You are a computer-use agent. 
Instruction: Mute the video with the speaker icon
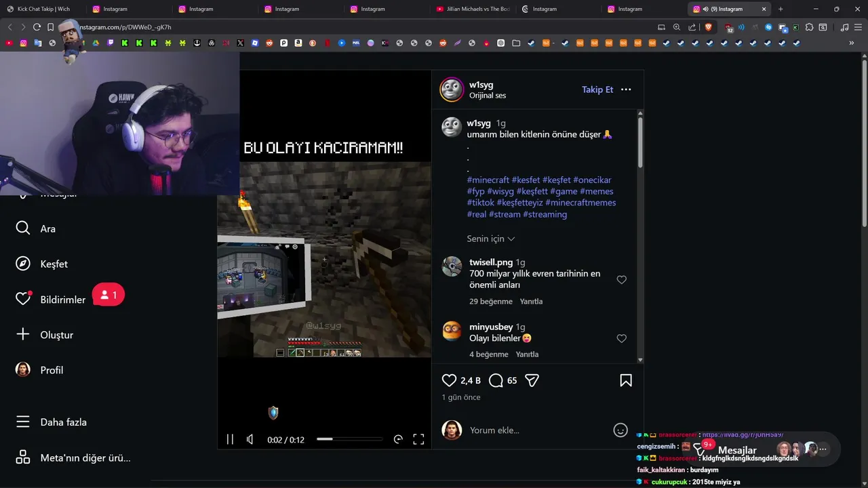pos(250,439)
